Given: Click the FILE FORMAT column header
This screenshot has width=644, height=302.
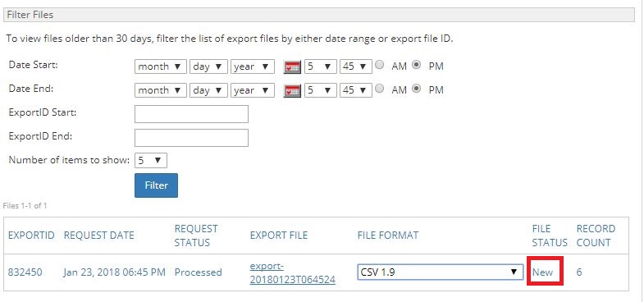Looking at the screenshot, I should click(x=388, y=236).
